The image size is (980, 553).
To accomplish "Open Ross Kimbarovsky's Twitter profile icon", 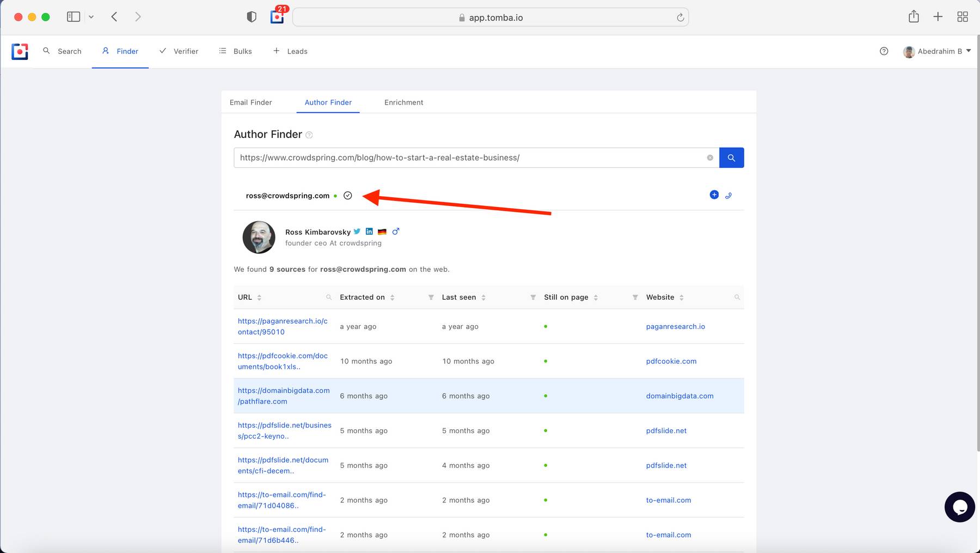I will click(x=357, y=231).
